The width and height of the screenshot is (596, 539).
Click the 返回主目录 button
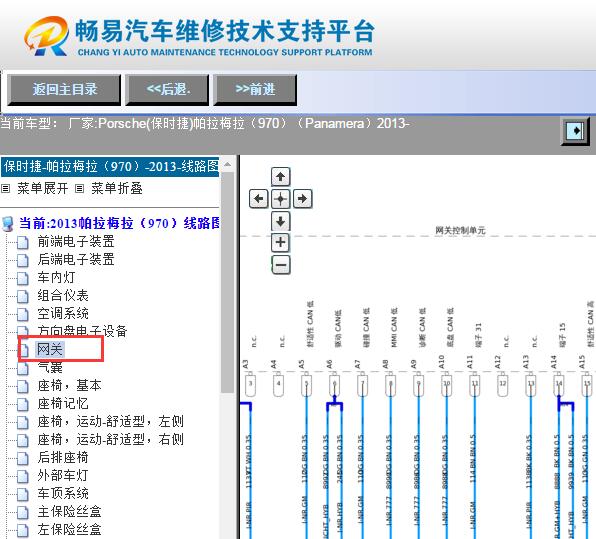click(x=64, y=90)
